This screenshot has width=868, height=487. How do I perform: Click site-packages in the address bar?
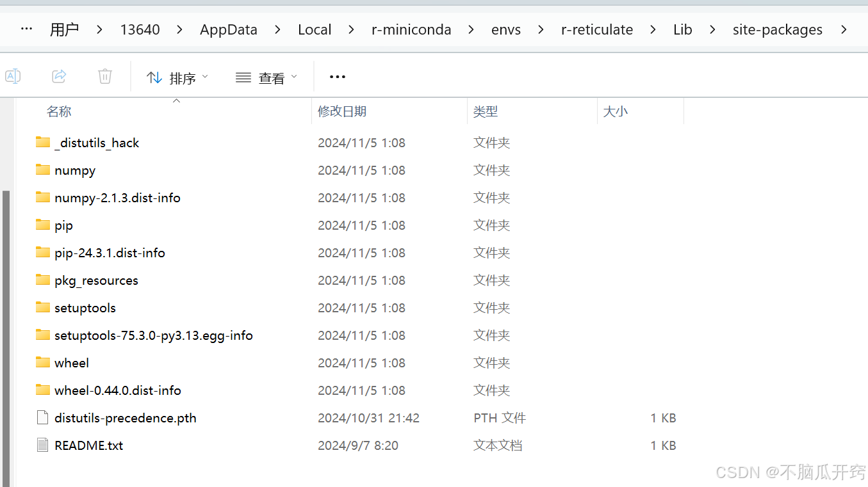[x=778, y=29]
